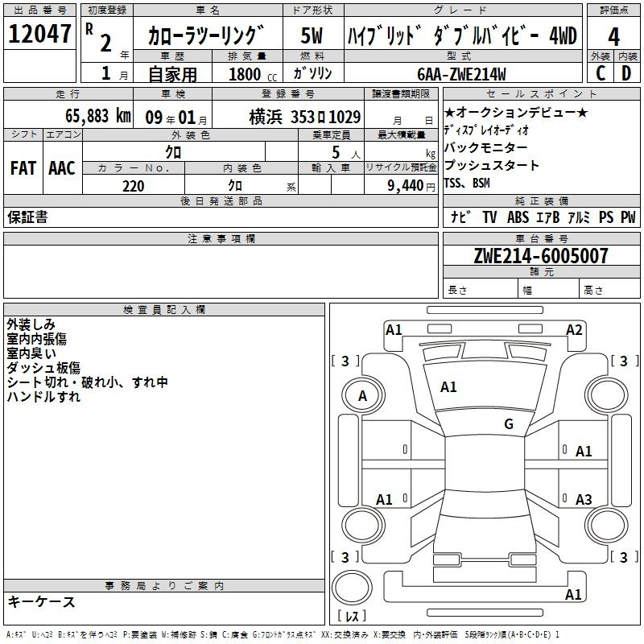
Task: Select the アルミ equipment item
Action: click(579, 217)
